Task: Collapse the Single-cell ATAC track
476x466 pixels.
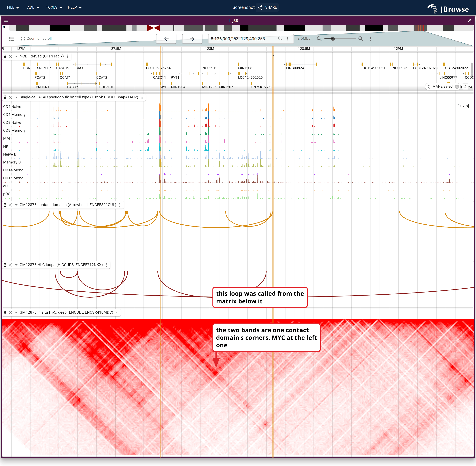Action: (x=16, y=97)
